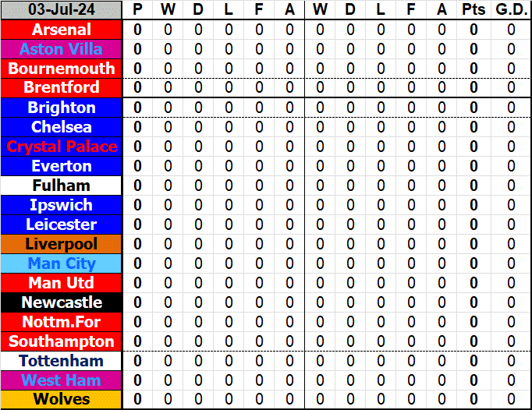Select the orange Liverpool cell
Image resolution: width=532 pixels, height=410 pixels.
tap(62, 244)
